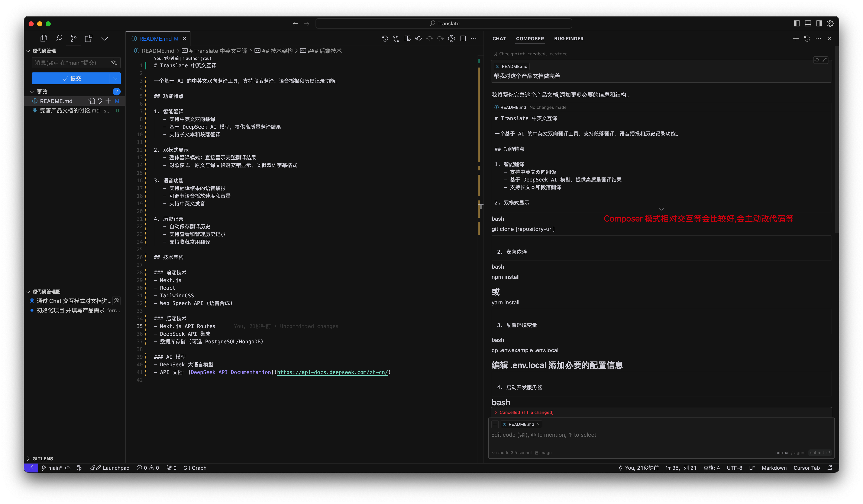Toggle the secondary sidebar layout icon
The image size is (863, 504).
pos(819,24)
